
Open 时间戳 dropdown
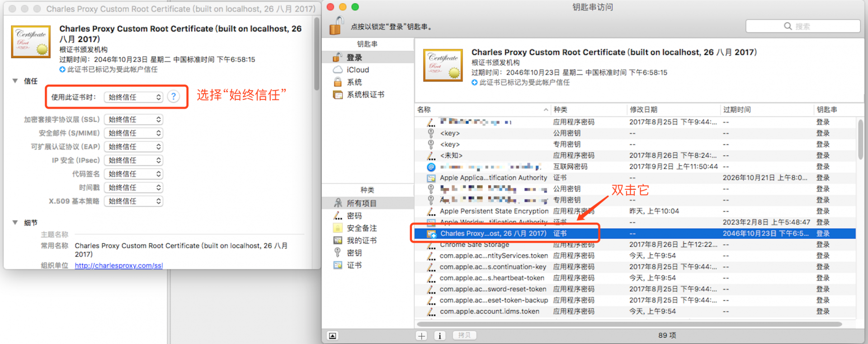[x=134, y=187]
